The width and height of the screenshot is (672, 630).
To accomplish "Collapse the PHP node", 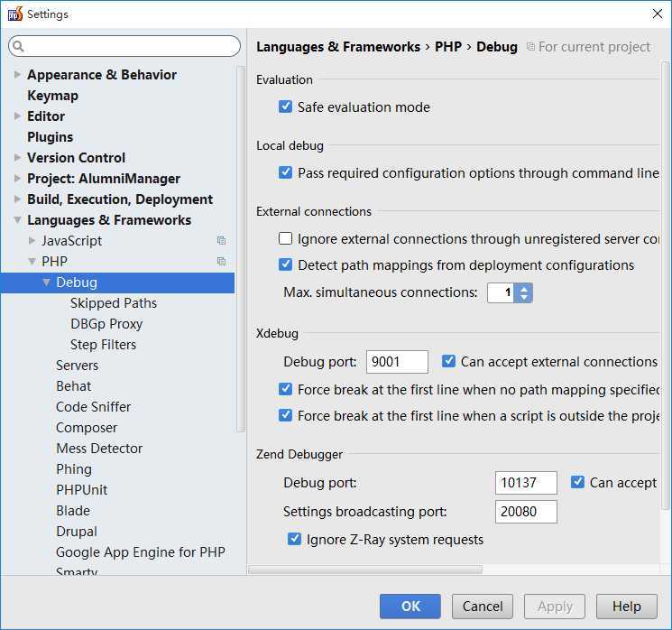I will click(32, 261).
